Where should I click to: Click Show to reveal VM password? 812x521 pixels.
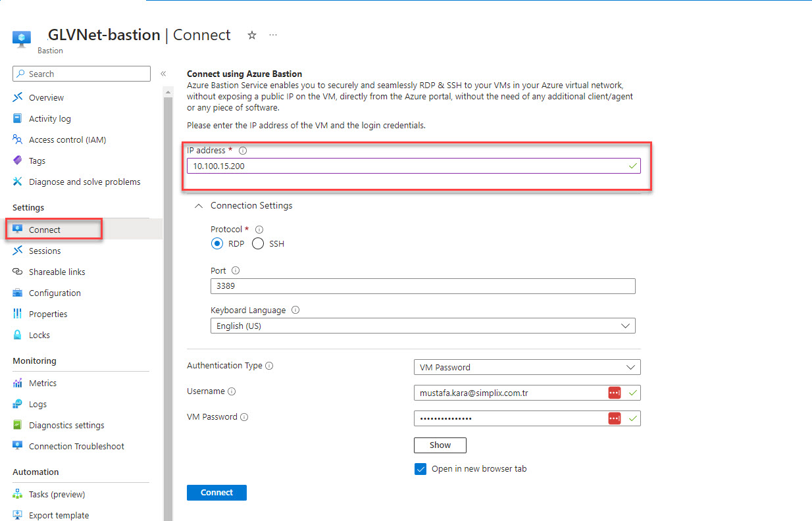click(x=440, y=445)
